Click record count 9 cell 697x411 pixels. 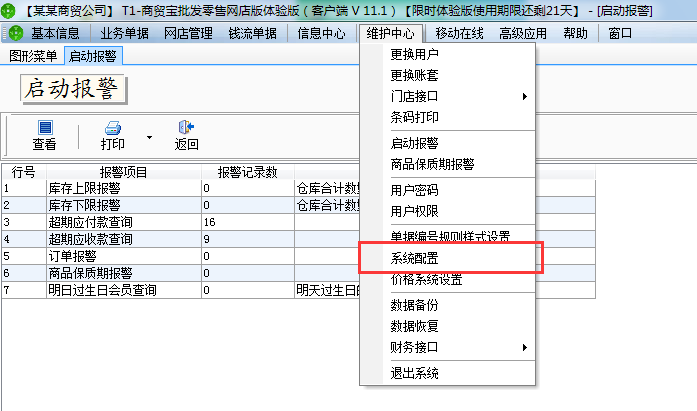[248, 239]
